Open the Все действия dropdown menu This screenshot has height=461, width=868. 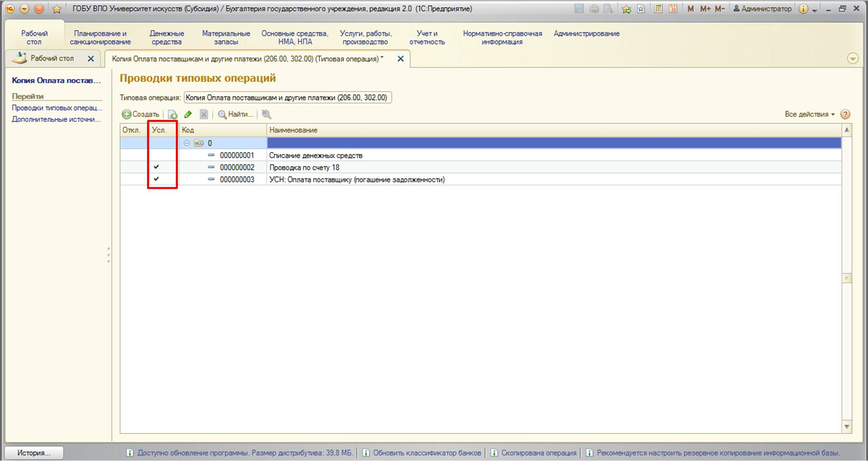tap(810, 114)
